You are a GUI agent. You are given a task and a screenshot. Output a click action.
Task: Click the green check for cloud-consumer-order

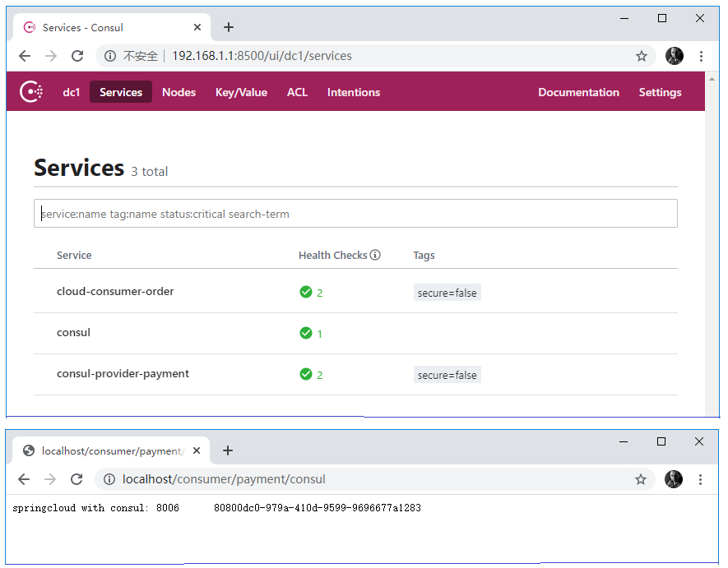point(306,292)
